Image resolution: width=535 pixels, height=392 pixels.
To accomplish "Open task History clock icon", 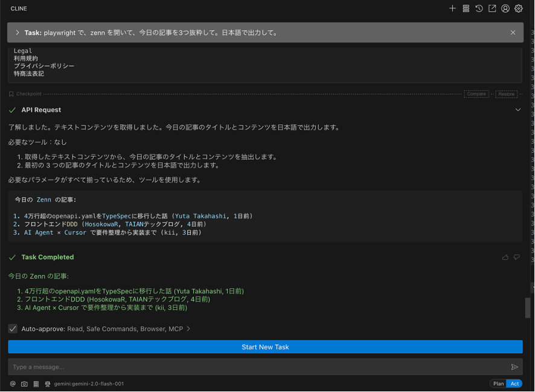I will click(x=479, y=8).
